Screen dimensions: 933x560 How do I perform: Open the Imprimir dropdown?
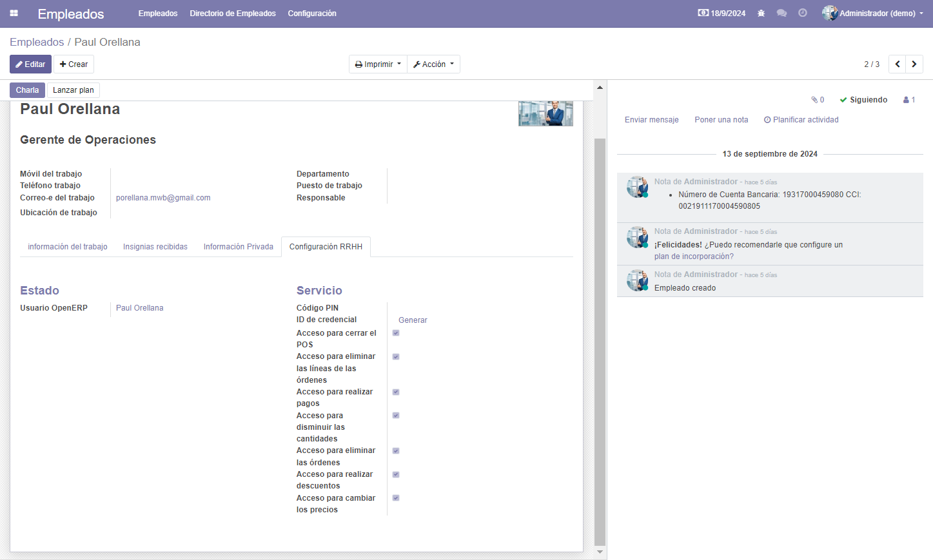click(x=378, y=64)
